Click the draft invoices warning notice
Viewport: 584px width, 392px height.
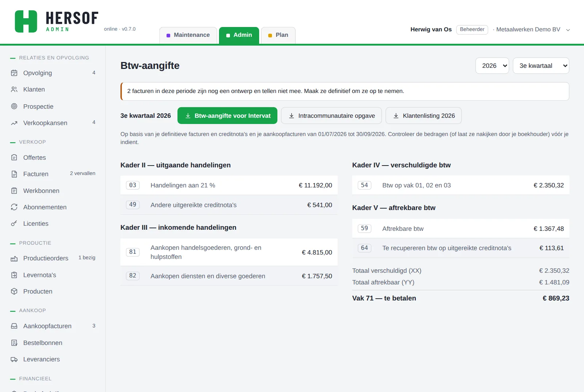click(x=345, y=91)
